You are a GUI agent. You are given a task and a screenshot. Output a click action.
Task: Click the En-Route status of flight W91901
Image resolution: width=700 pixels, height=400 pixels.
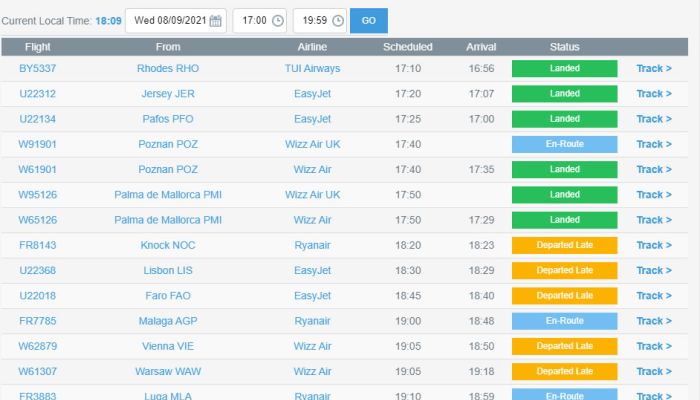click(564, 144)
